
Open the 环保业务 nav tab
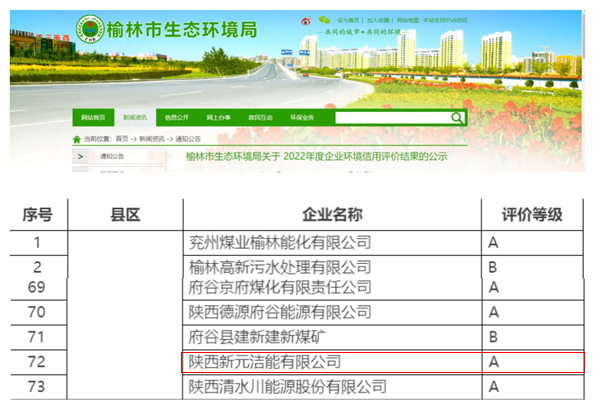[x=302, y=118]
